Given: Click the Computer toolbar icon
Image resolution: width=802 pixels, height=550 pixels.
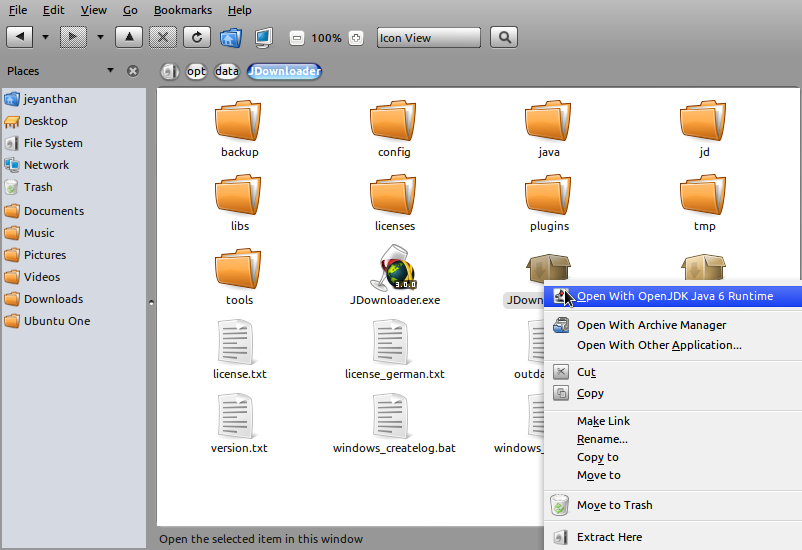Looking at the screenshot, I should click(262, 38).
